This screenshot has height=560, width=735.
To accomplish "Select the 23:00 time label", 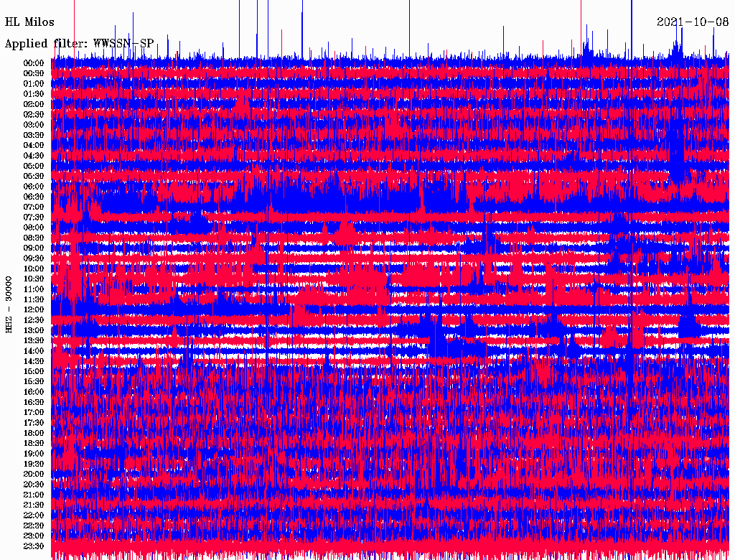I will [x=34, y=536].
